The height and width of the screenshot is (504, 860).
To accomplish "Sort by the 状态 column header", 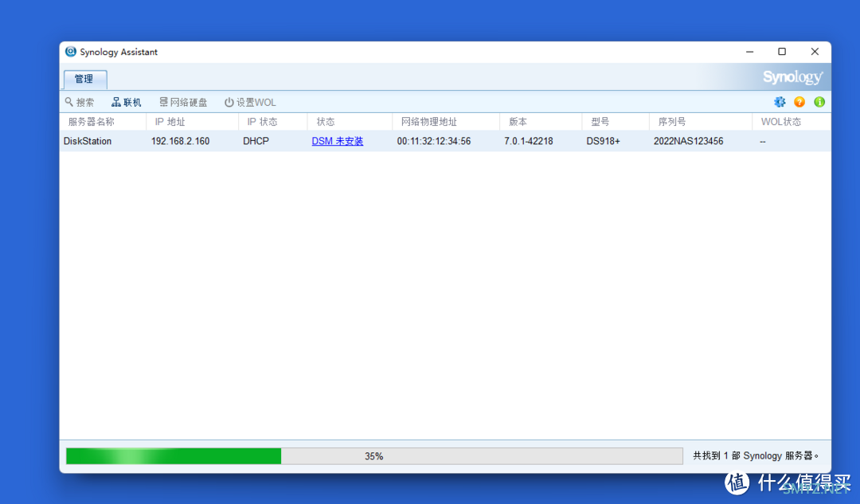I will (x=350, y=122).
